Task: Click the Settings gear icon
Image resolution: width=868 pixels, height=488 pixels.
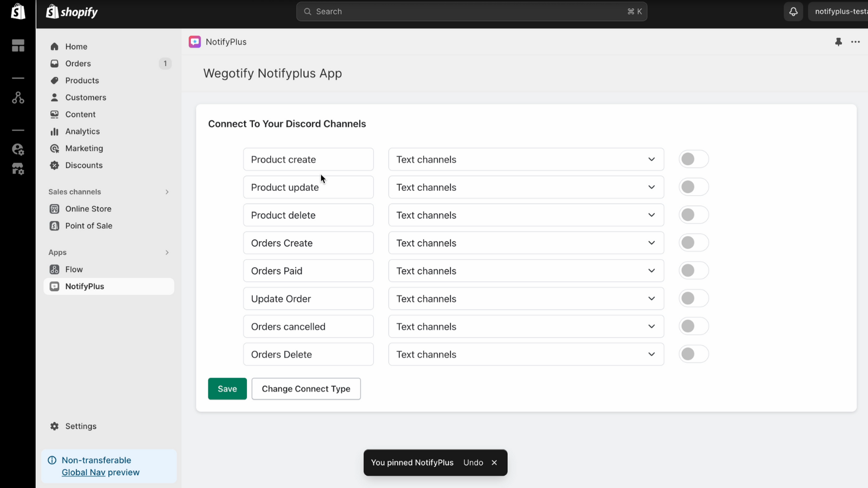Action: point(54,426)
